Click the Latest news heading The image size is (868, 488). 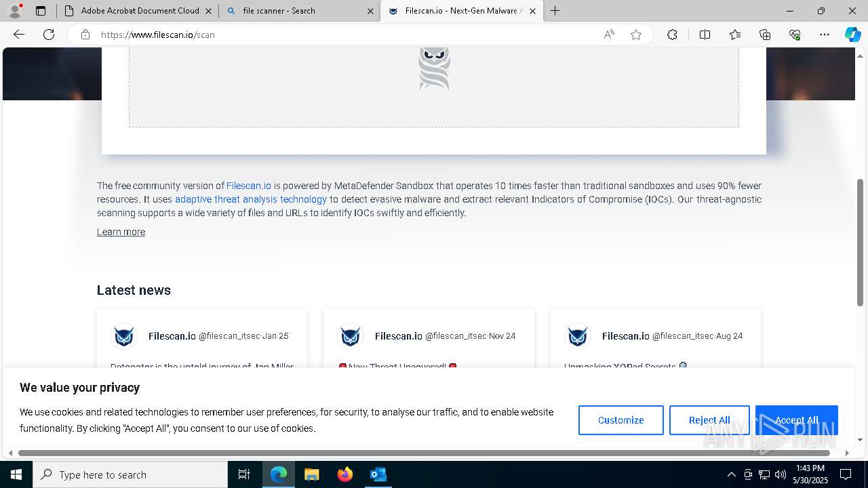134,290
